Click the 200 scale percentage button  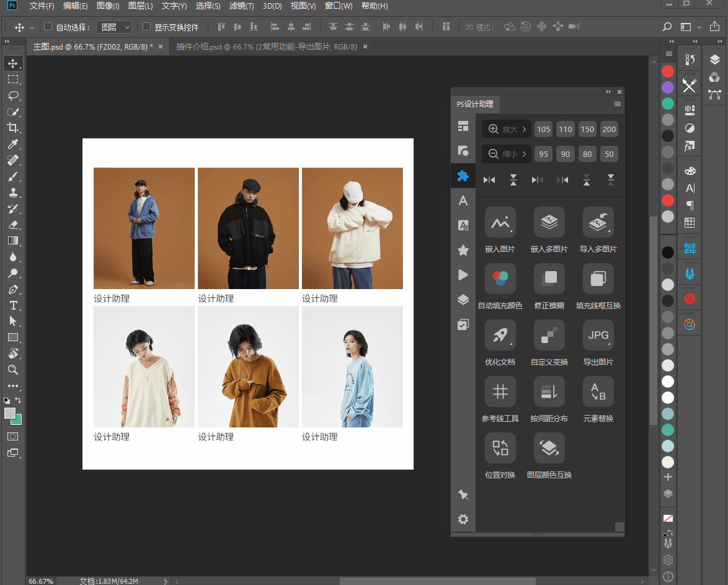point(609,129)
